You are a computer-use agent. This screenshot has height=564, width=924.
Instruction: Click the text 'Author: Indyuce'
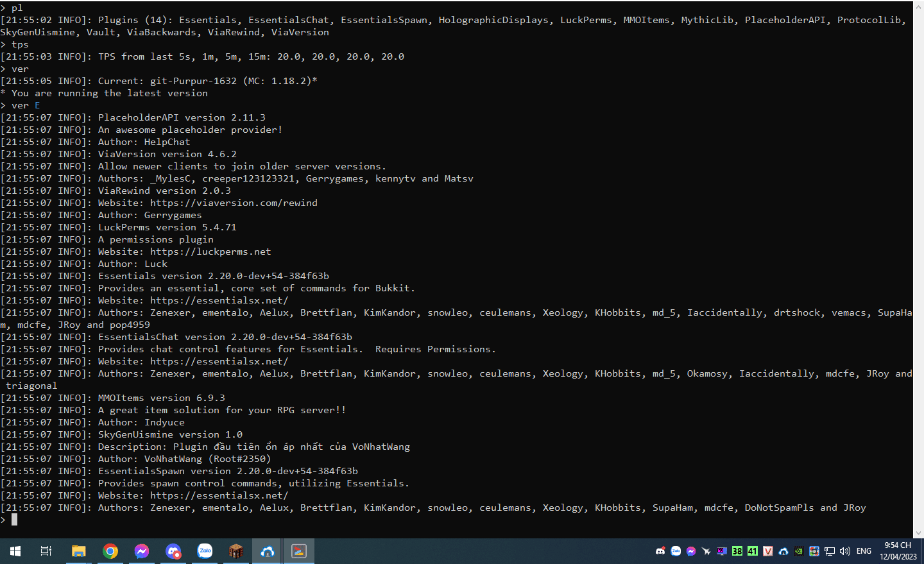(141, 422)
